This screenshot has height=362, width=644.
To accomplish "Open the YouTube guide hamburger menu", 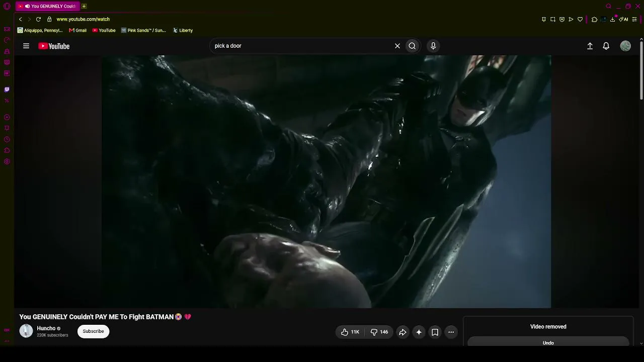I will pyautogui.click(x=26, y=46).
